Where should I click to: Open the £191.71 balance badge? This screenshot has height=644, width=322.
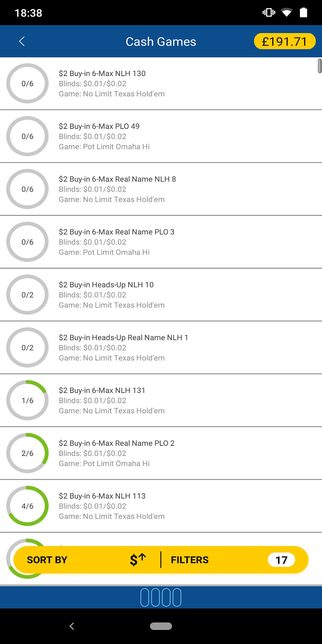[x=284, y=41]
